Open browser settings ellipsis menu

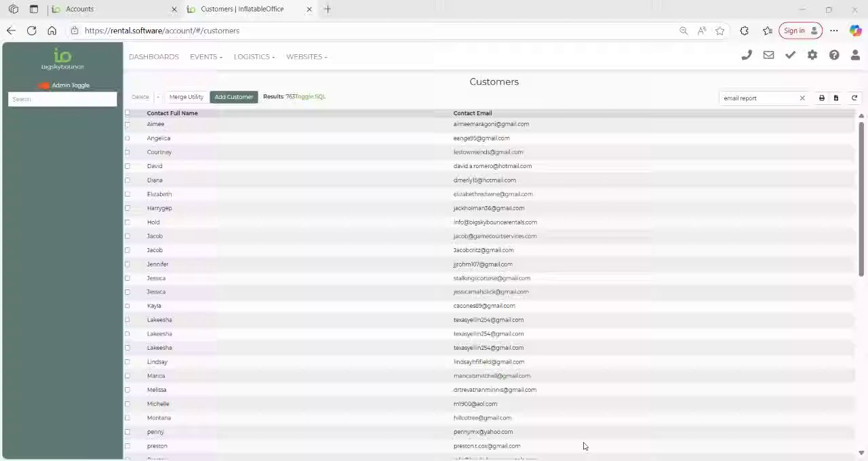(x=834, y=31)
